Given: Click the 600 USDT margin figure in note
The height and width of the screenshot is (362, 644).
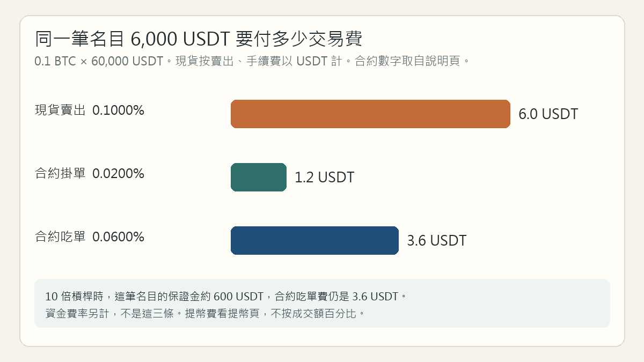Looking at the screenshot, I should (238, 297).
